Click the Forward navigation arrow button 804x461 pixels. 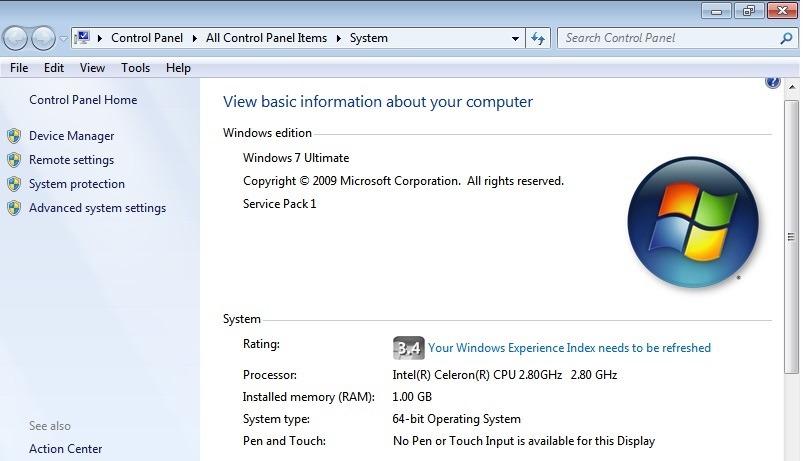coord(43,38)
